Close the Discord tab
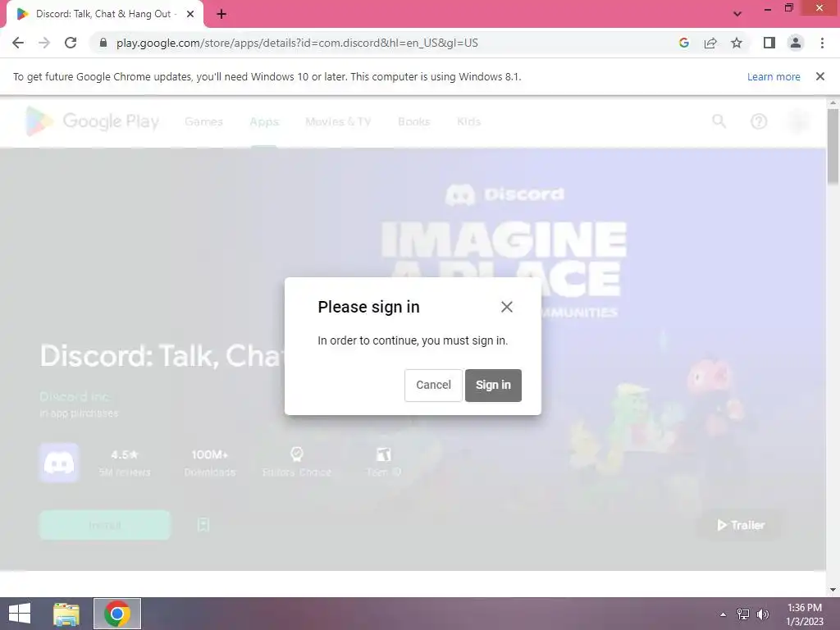Screen dimensions: 840x630 click(x=190, y=14)
